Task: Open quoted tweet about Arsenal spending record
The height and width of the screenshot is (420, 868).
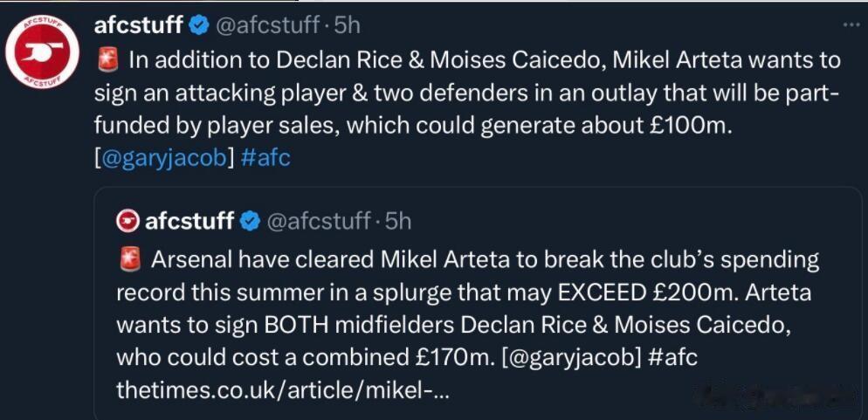Action: [477, 303]
